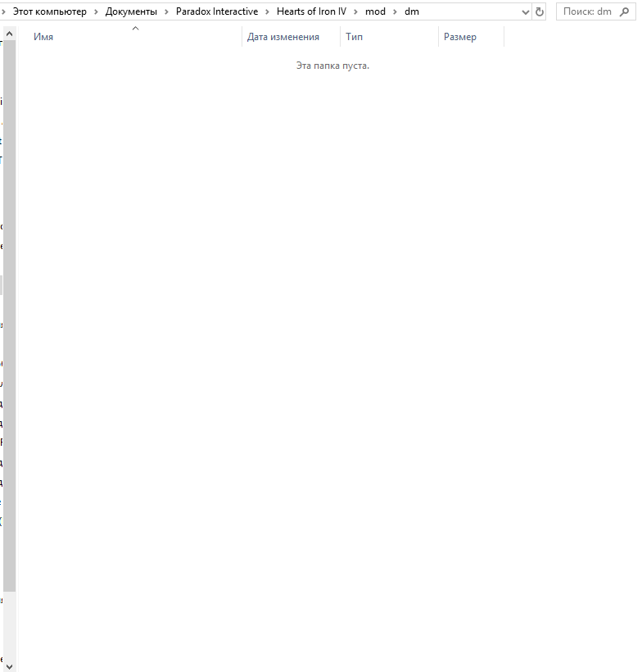Click navigation pane scroll down arrow

click(x=10, y=667)
